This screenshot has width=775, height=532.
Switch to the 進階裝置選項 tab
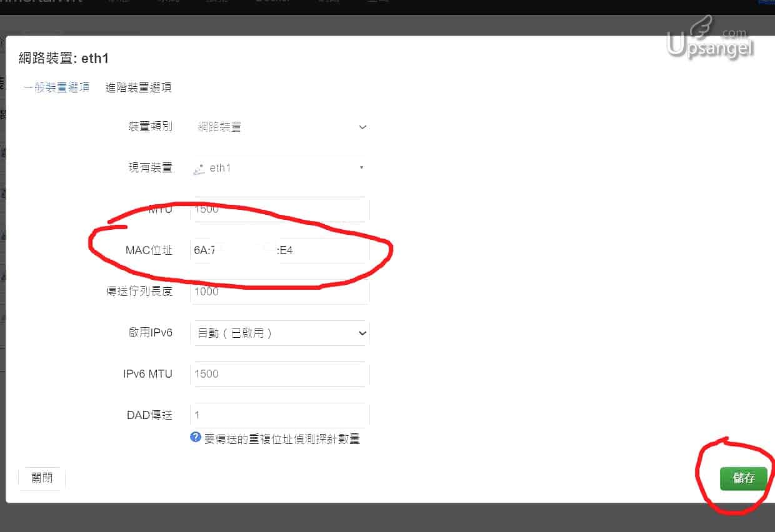[138, 87]
